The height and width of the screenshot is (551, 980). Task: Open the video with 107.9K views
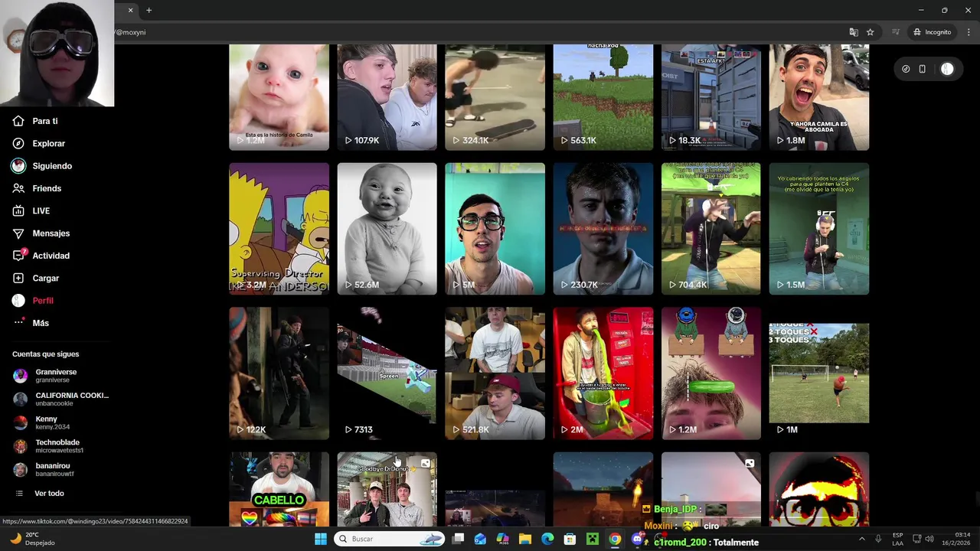pyautogui.click(x=387, y=97)
